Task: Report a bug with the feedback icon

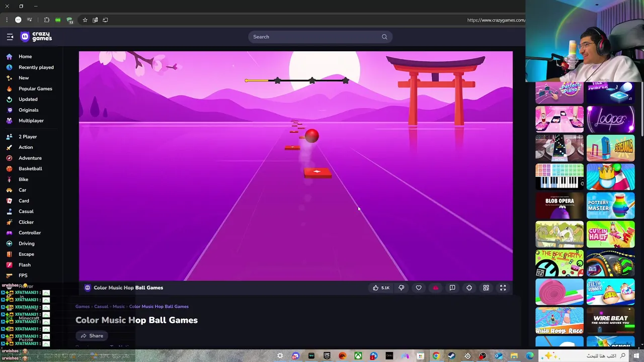Action: click(452, 288)
